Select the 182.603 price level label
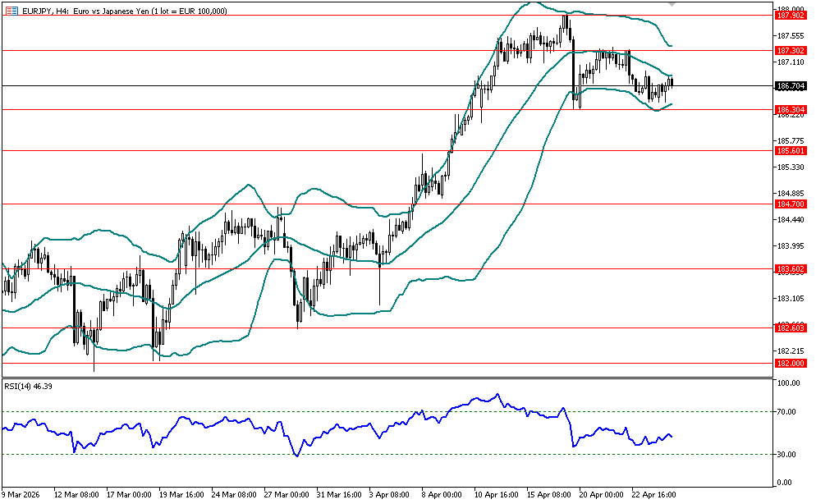The width and height of the screenshot is (816, 504). (x=789, y=328)
